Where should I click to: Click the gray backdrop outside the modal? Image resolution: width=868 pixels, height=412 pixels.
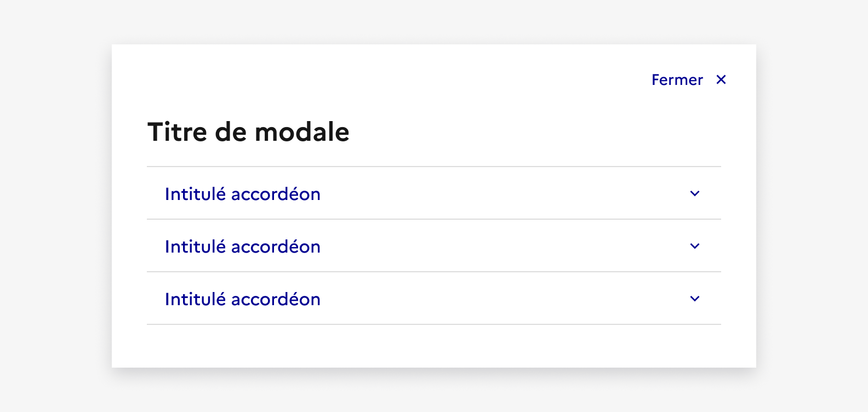(55, 219)
